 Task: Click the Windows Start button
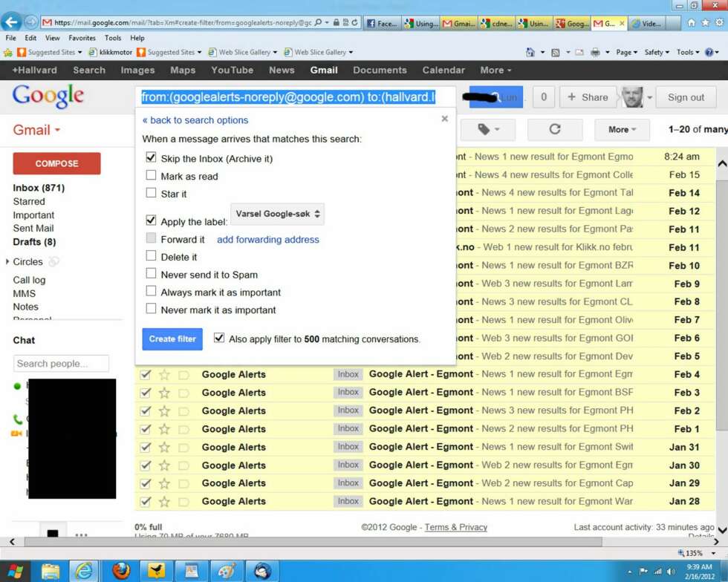[16, 571]
